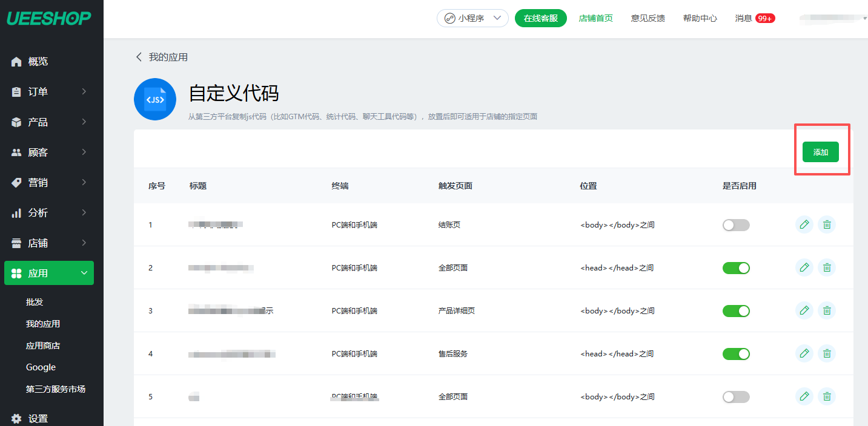The width and height of the screenshot is (868, 426).
Task: Click the delete trash icon for row 2
Action: click(x=827, y=267)
